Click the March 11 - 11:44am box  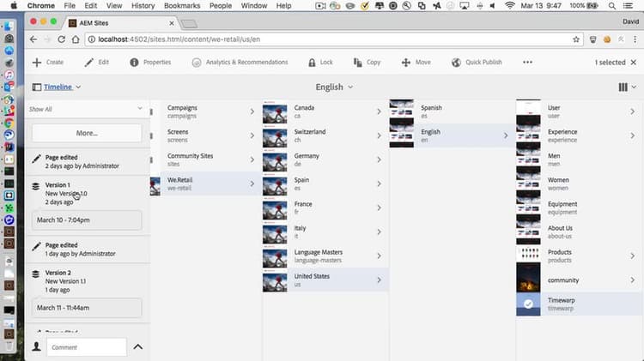tap(87, 308)
